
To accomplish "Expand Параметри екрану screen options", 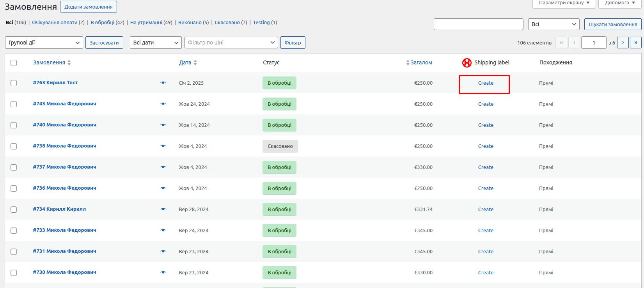I will [x=564, y=3].
